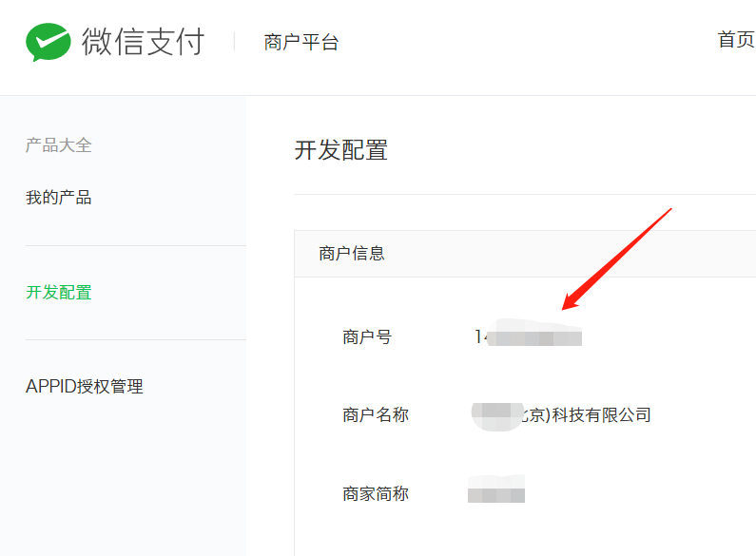
Task: Select the blurred 商家简称 value
Action: coord(496,489)
